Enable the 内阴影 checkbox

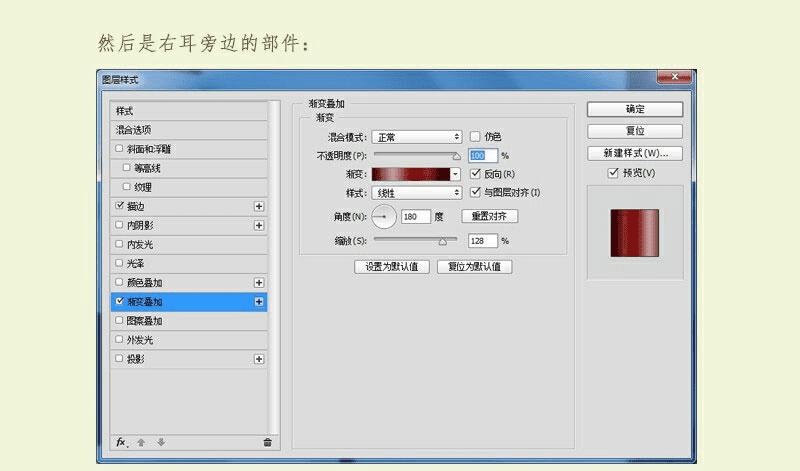(119, 225)
